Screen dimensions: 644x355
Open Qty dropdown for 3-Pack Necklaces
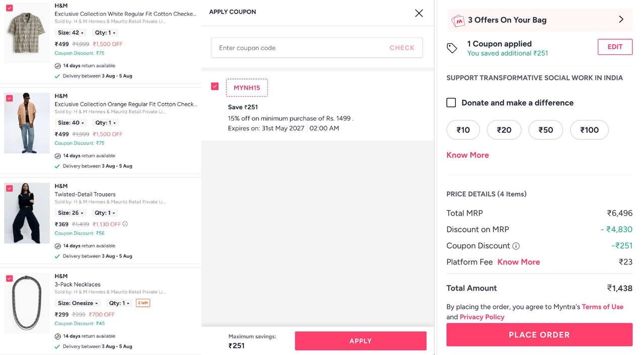coord(119,303)
